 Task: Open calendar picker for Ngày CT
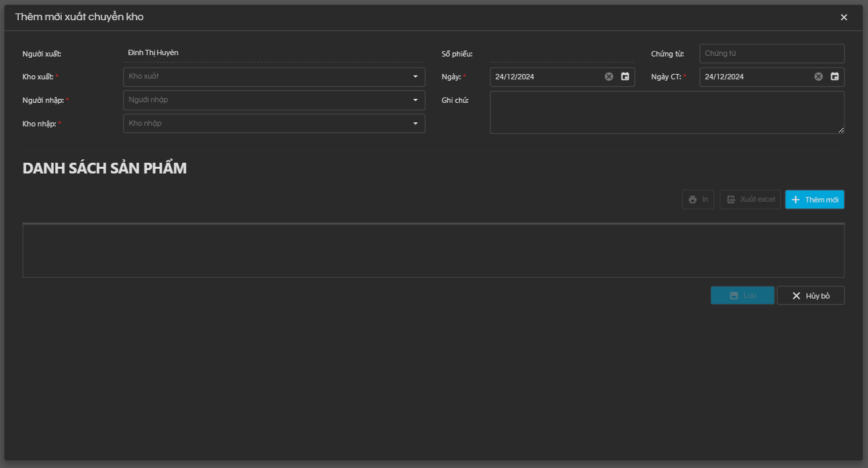(834, 77)
